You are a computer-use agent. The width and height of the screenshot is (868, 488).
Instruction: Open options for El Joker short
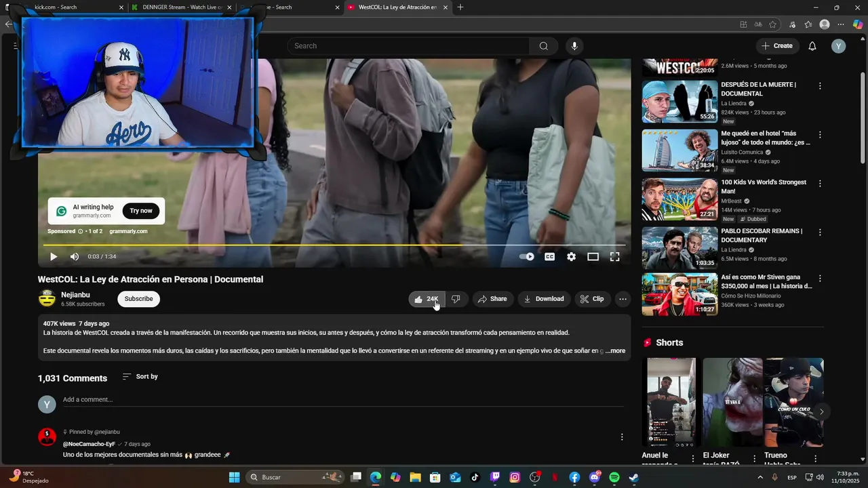click(753, 459)
